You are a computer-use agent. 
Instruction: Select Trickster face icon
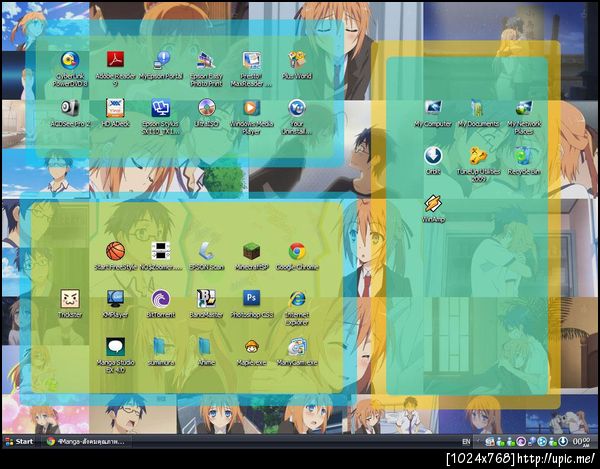point(70,299)
